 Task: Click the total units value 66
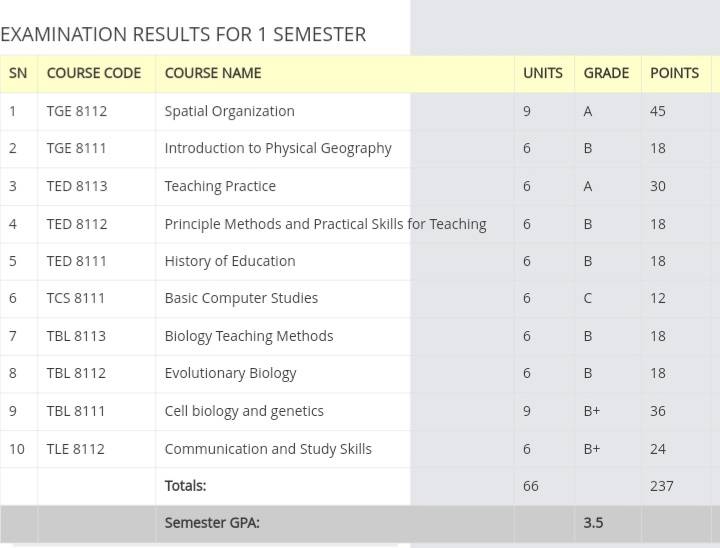tap(531, 486)
